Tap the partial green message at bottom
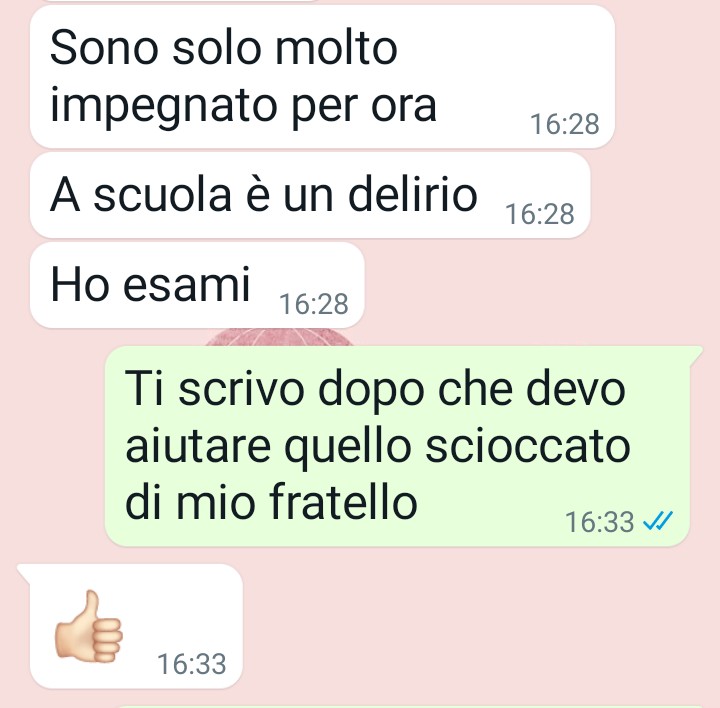 click(411, 707)
